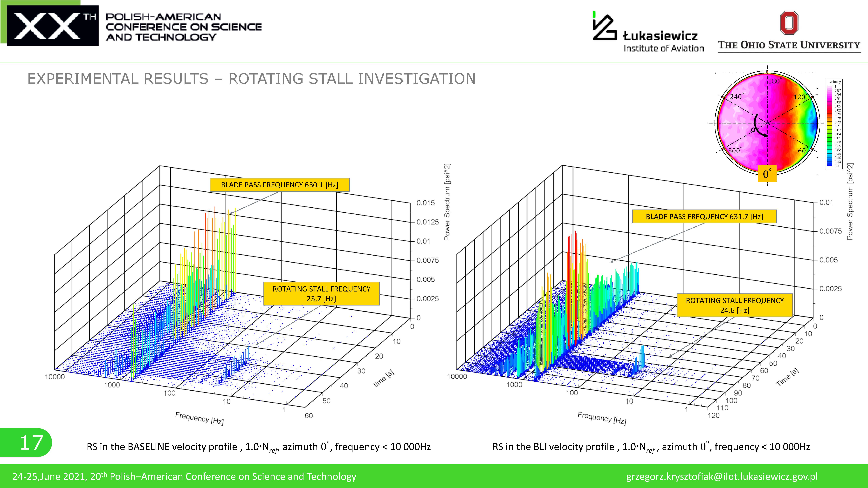Click the yellow 0° azimuth marker
The height and width of the screenshot is (488, 868).
(767, 174)
